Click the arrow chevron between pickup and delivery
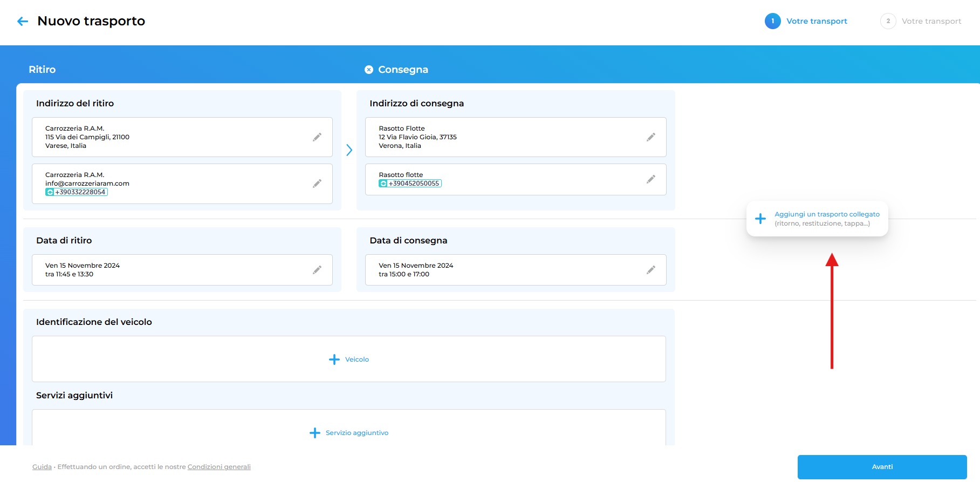This screenshot has width=980, height=482. click(349, 150)
